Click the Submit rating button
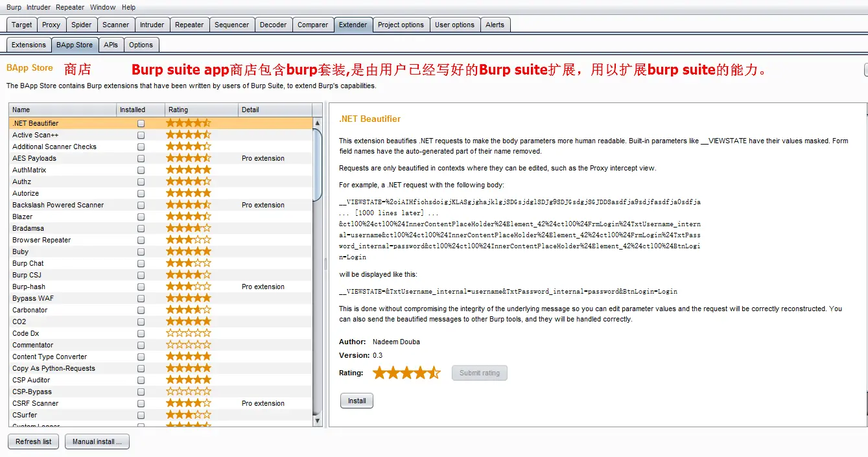 480,373
